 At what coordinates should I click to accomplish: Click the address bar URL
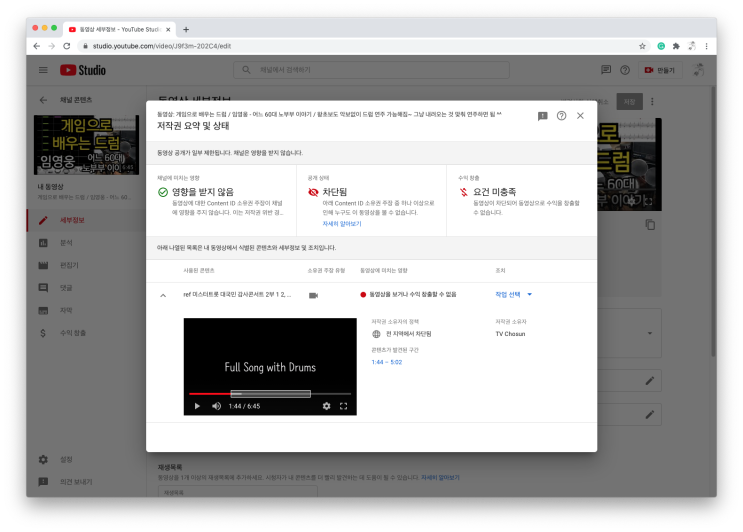[x=162, y=46]
